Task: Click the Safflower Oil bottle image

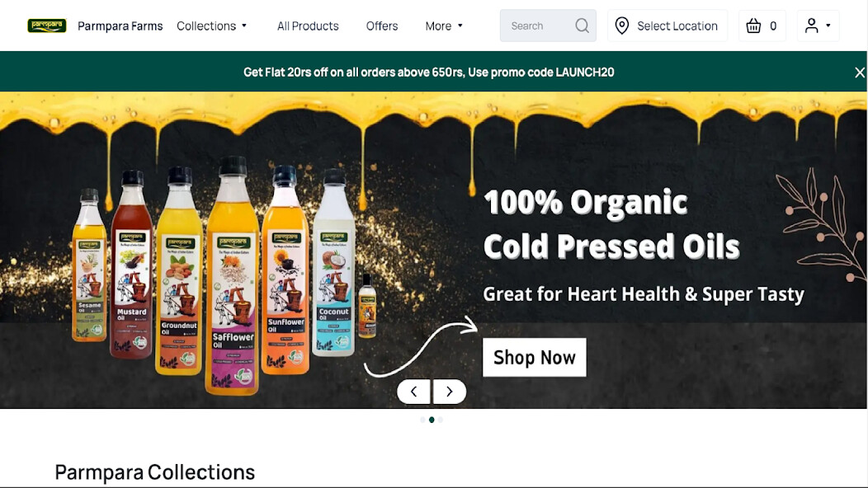Action: (x=233, y=275)
